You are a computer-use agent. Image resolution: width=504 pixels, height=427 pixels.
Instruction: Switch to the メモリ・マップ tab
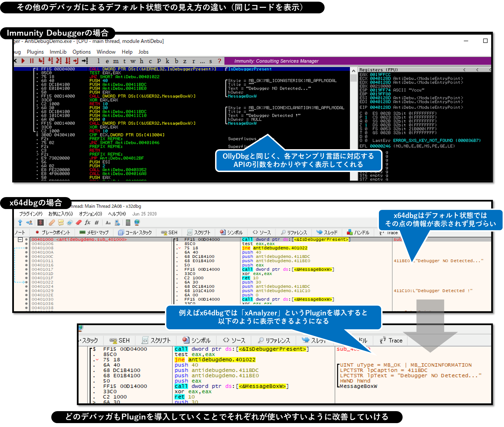coord(94,232)
